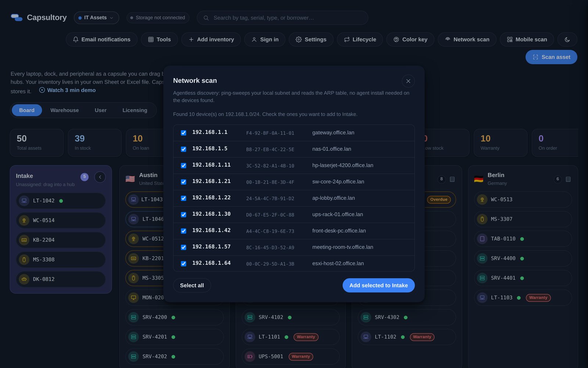This screenshot has height=368, width=588.
Task: Close the Network scan dialog
Action: click(408, 81)
